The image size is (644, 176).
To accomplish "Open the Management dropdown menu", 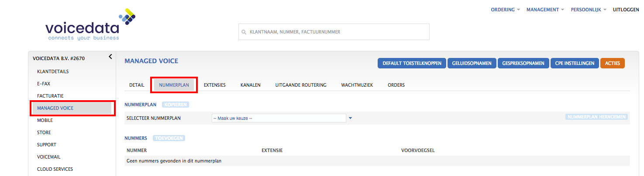I will point(545,10).
